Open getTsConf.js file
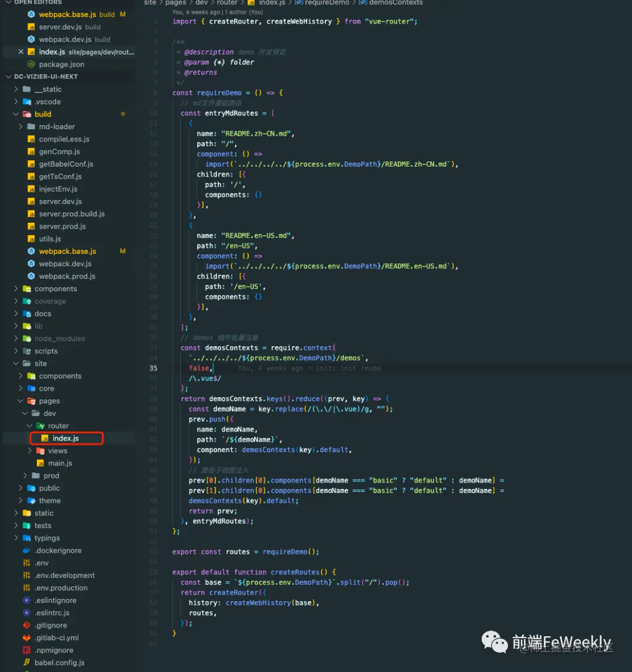Image resolution: width=632 pixels, height=672 pixels. (60, 177)
